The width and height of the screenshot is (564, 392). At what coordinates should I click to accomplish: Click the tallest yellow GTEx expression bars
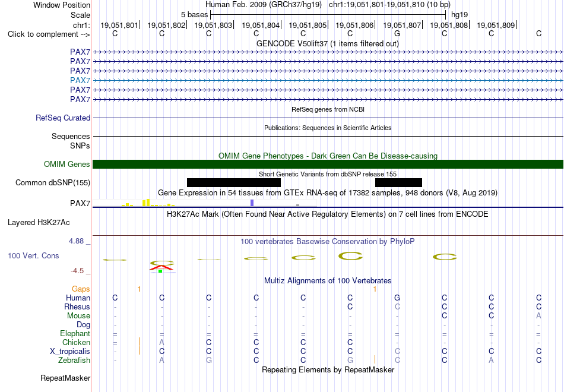[x=145, y=203]
